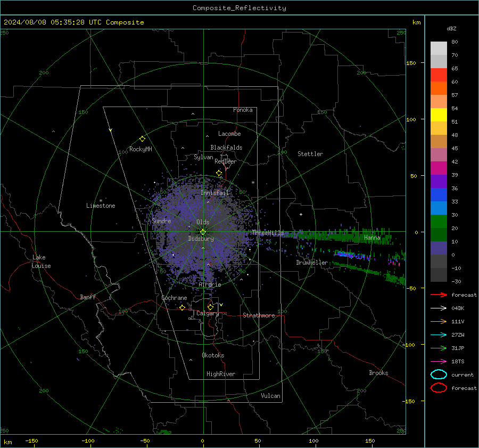This screenshot has height=448, width=479.
Task: Click the Calgary city label
Action: (208, 313)
